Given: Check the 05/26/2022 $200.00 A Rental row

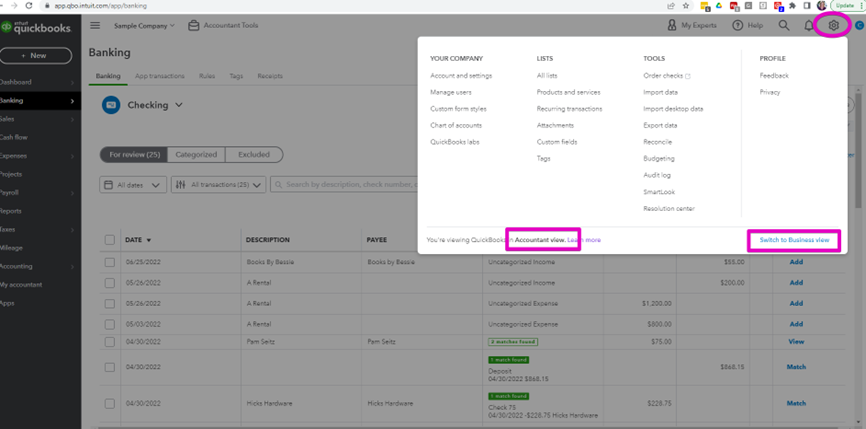Looking at the screenshot, I should point(109,283).
